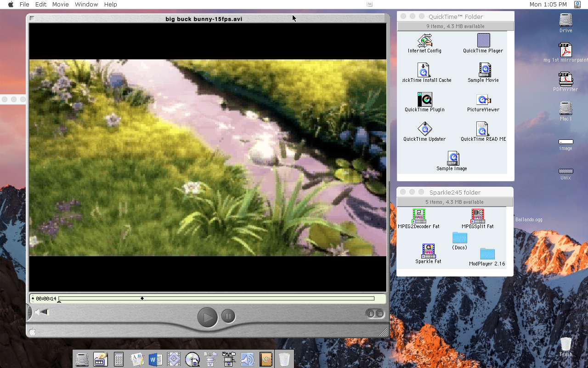Select the Sparkle Fat application icon
Viewport: 588px width, 368px height.
[x=429, y=251]
